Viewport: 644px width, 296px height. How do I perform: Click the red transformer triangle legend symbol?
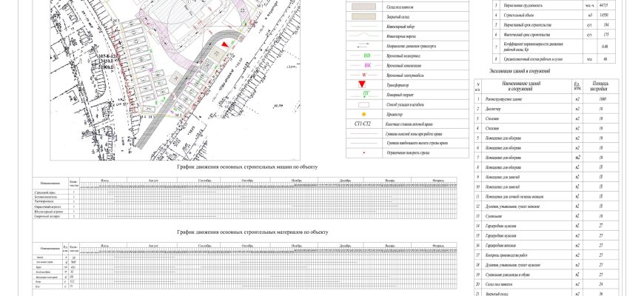click(x=363, y=84)
